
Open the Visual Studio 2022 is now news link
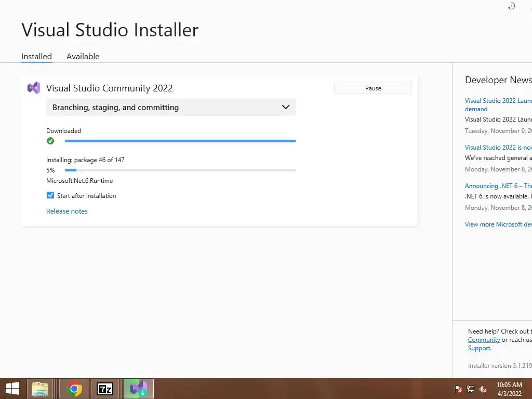pos(498,147)
